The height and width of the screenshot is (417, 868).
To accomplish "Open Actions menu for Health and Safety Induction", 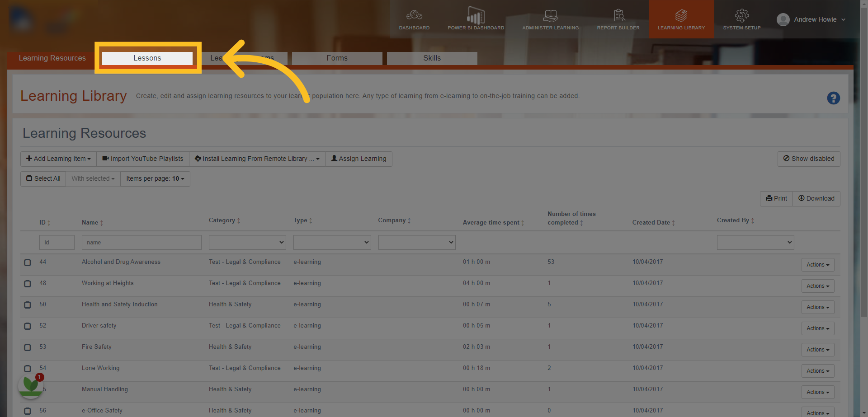I will pyautogui.click(x=817, y=307).
